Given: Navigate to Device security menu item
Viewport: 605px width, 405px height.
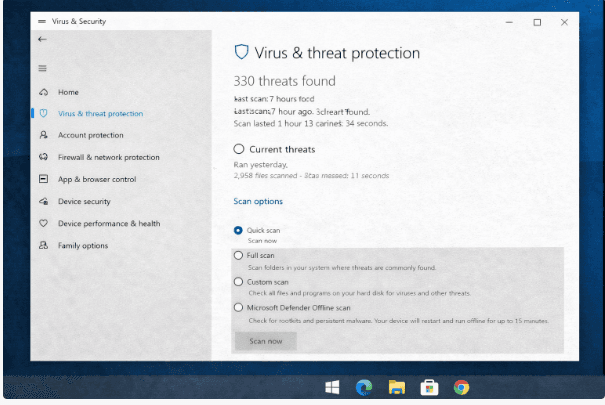Looking at the screenshot, I should tap(85, 201).
